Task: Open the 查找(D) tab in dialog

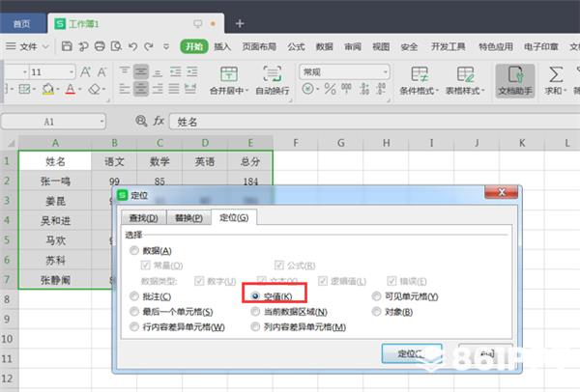Action: tap(143, 217)
